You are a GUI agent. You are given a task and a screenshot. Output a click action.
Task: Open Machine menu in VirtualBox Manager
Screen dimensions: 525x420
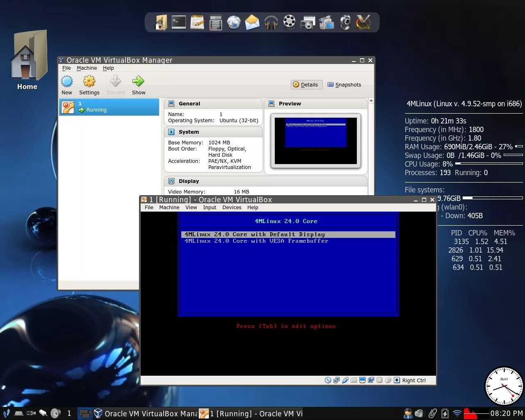point(87,68)
